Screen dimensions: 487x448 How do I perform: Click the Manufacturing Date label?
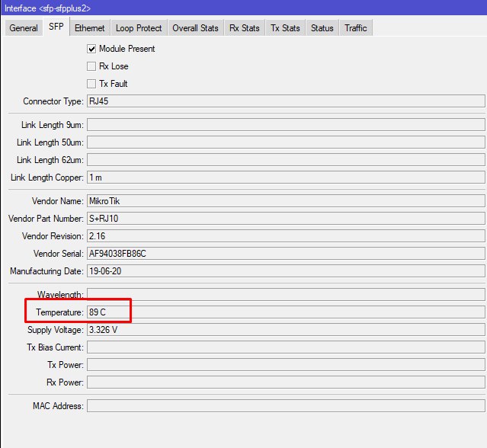click(x=47, y=271)
